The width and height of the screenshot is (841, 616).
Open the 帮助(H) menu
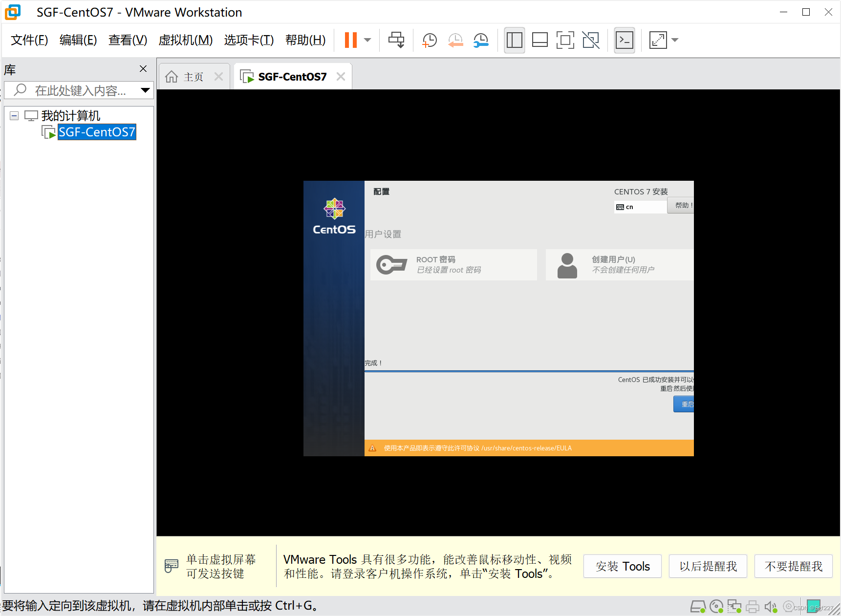tap(305, 40)
